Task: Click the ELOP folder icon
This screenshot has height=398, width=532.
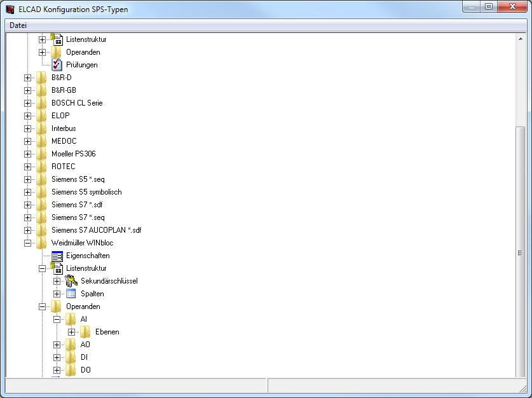Action: (41, 116)
